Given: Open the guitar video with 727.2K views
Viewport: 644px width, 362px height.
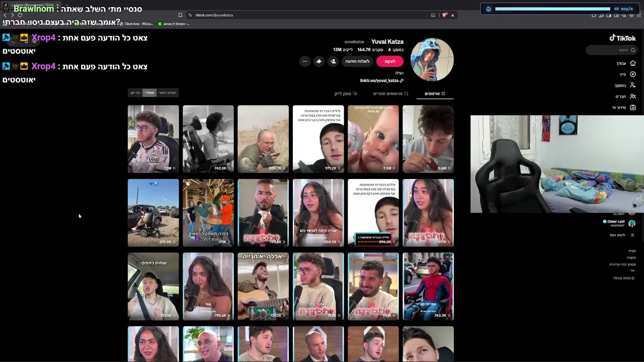Looking at the screenshot, I should [263, 287].
